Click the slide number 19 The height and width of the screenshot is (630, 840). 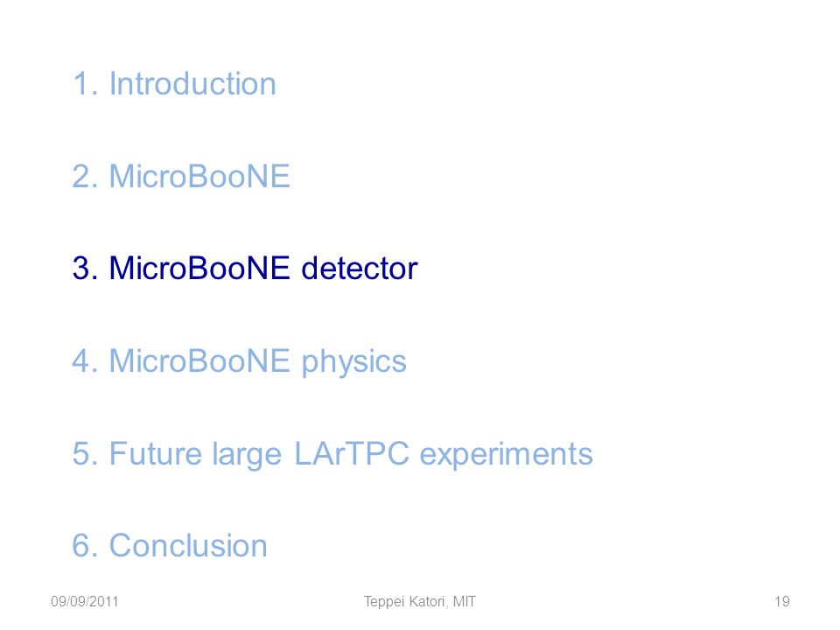coord(782,602)
